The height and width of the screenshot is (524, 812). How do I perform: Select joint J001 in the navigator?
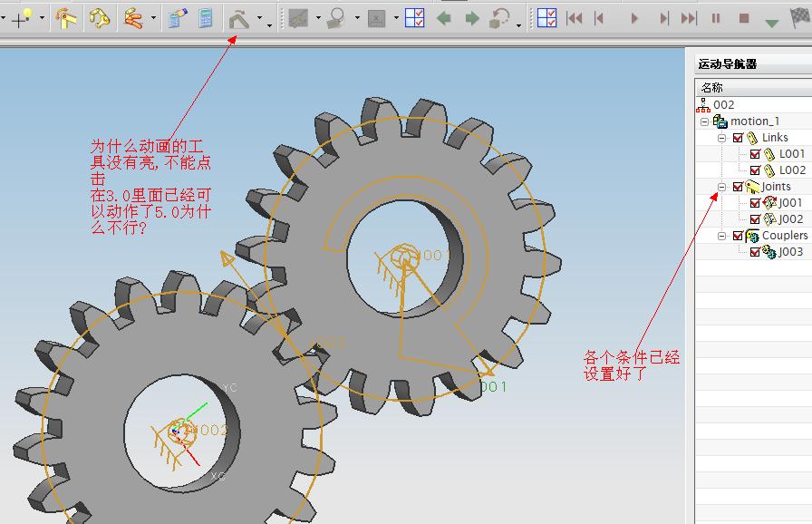pos(790,203)
